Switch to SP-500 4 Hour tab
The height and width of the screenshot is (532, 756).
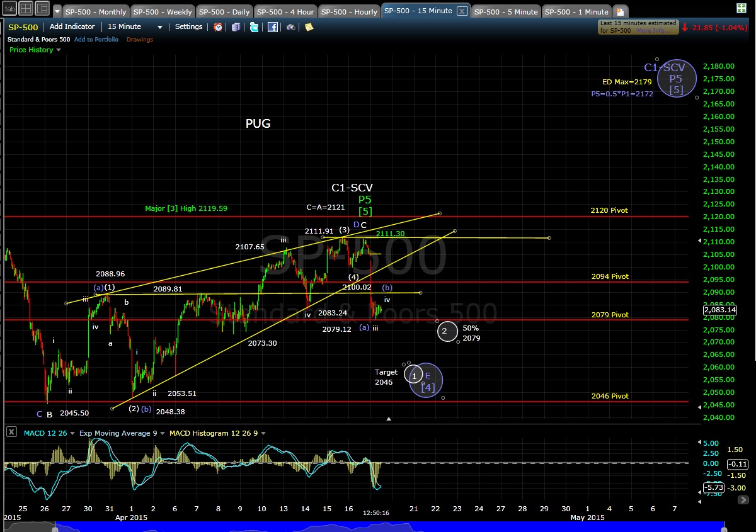[285, 12]
